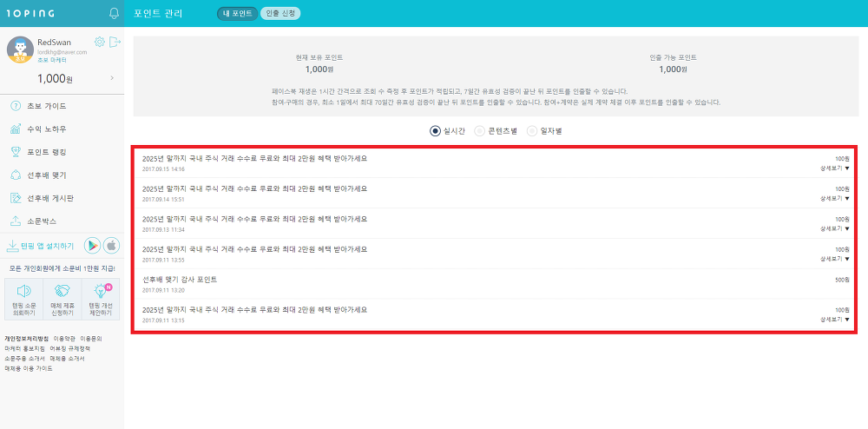Click lordkhg@naver.com email text
This screenshot has width=868, height=429.
pyautogui.click(x=62, y=52)
